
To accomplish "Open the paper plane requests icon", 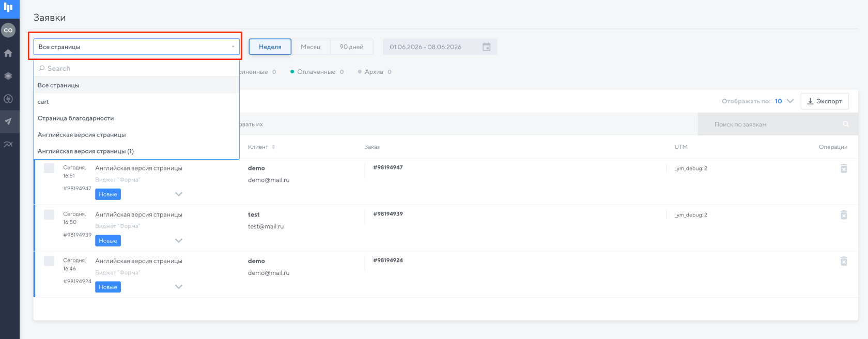I will [x=8, y=121].
